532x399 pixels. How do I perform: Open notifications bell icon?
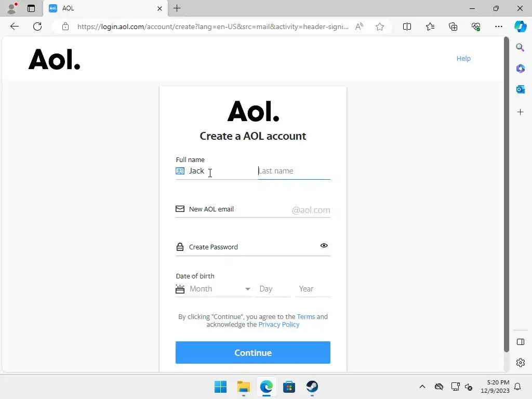(x=517, y=387)
